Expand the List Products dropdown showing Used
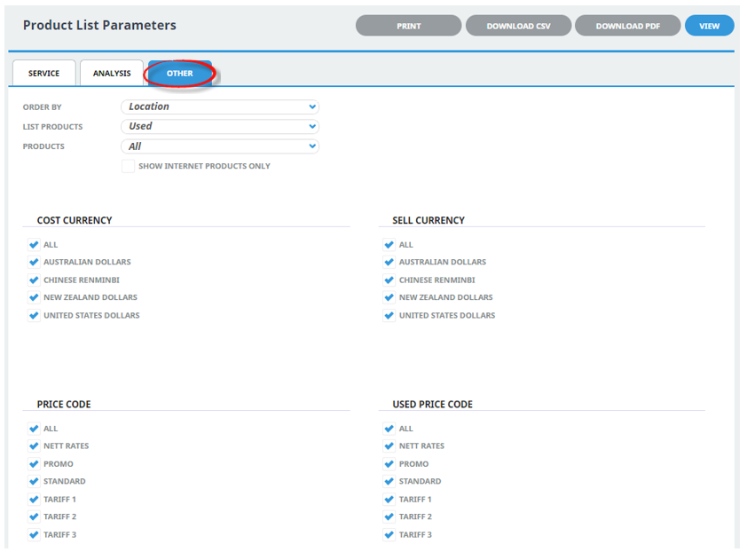The height and width of the screenshot is (560, 747). click(x=220, y=126)
